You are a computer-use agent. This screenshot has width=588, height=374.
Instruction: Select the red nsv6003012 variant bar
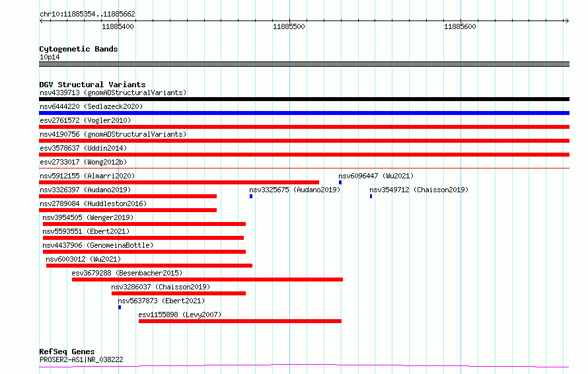tap(149, 266)
